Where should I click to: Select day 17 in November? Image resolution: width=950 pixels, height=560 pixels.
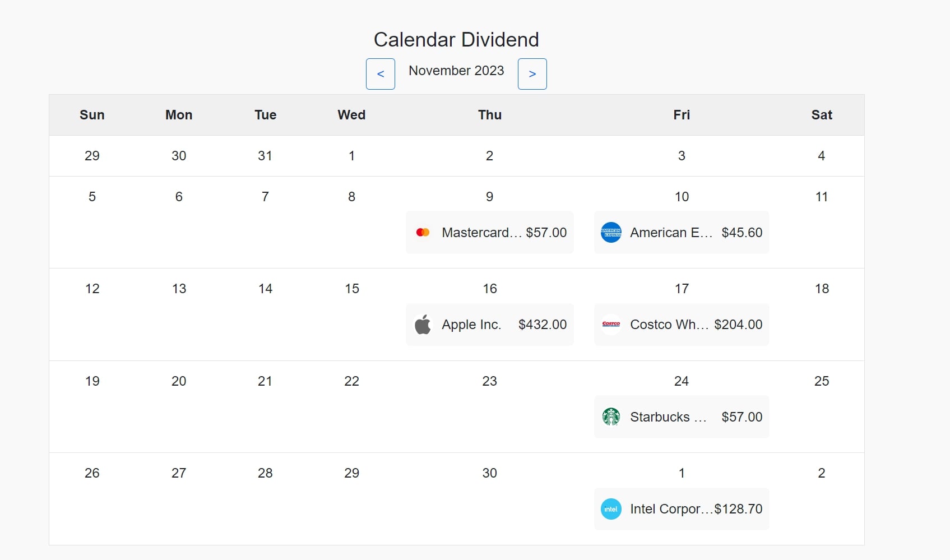tap(682, 289)
